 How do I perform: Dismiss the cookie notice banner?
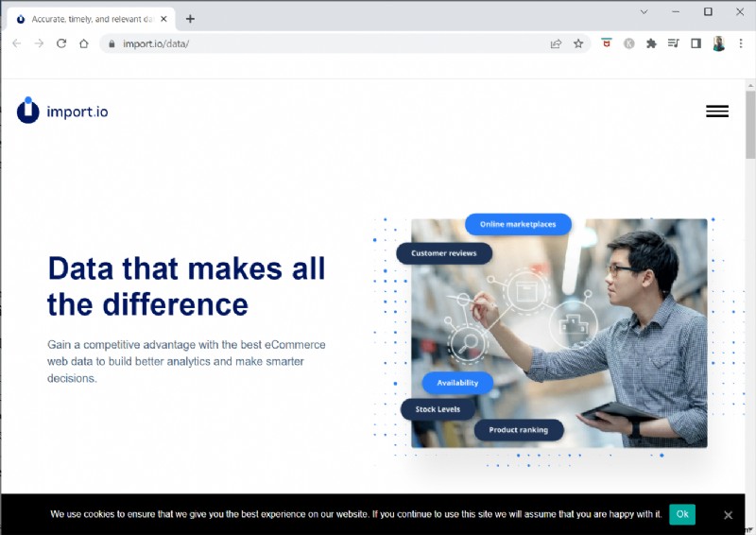[728, 515]
